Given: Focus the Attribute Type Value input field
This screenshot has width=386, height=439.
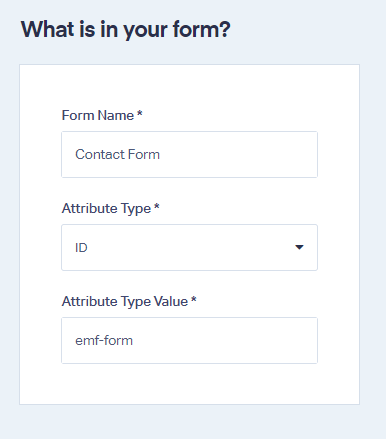Looking at the screenshot, I should pos(189,340).
